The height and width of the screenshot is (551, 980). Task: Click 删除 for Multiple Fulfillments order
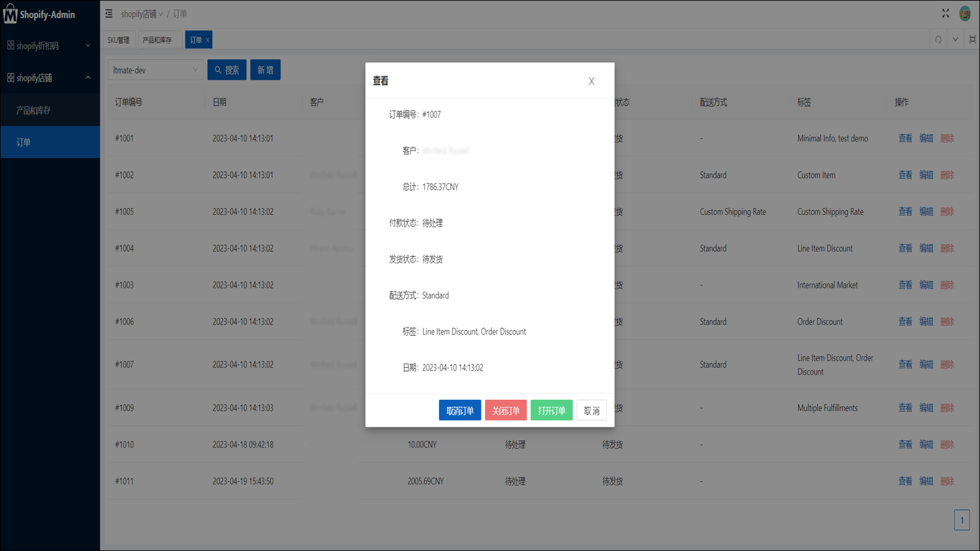pyautogui.click(x=948, y=408)
